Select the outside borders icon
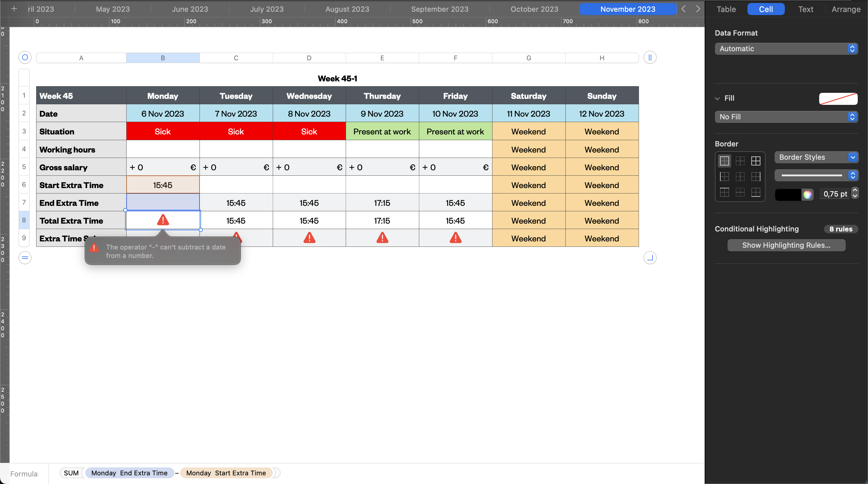Screen dimensions: 868x484 pyautogui.click(x=724, y=161)
